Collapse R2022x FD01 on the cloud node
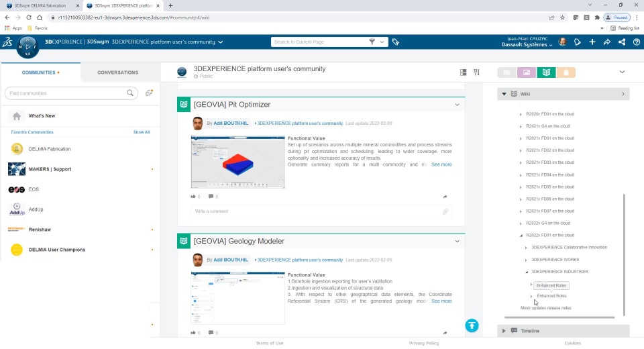Screen dimensions: 644x349 pyautogui.click(x=521, y=236)
